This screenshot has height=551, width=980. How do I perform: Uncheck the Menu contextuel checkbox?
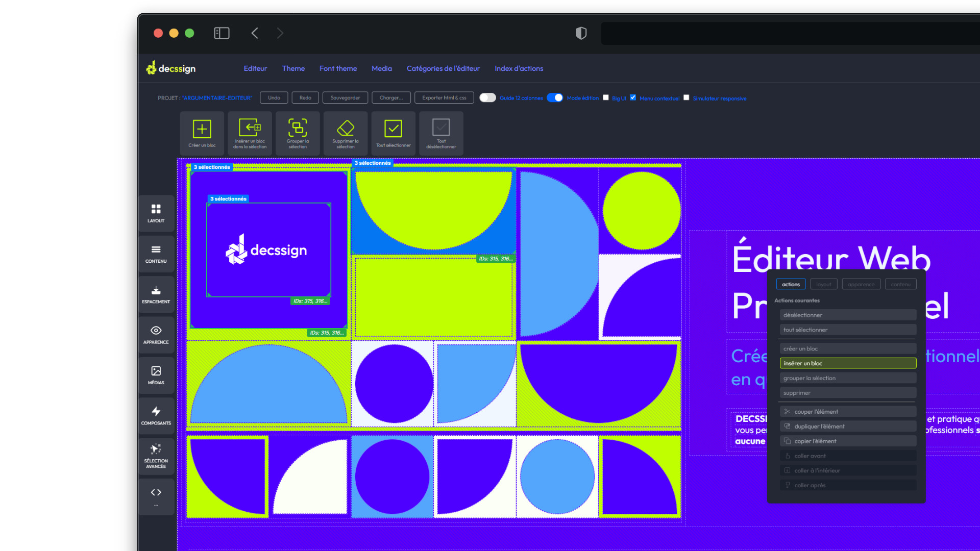click(x=633, y=97)
